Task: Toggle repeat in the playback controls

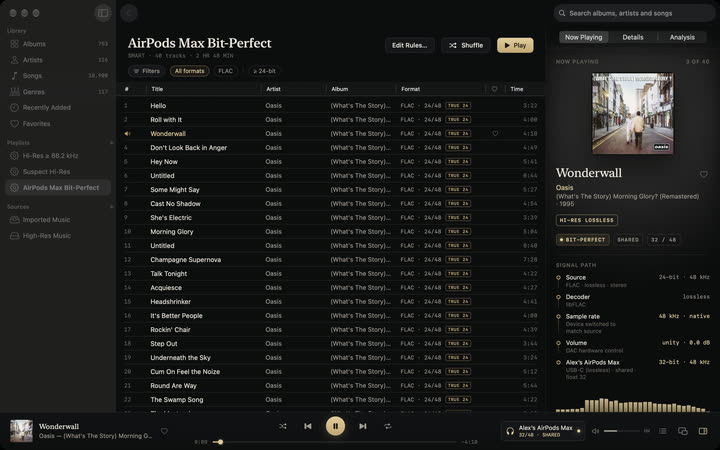Action: 388,426
